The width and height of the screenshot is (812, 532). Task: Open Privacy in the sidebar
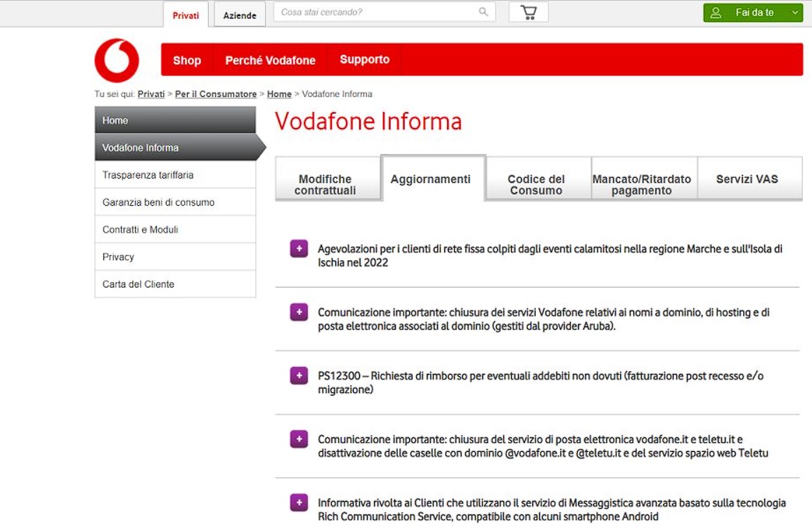175,257
